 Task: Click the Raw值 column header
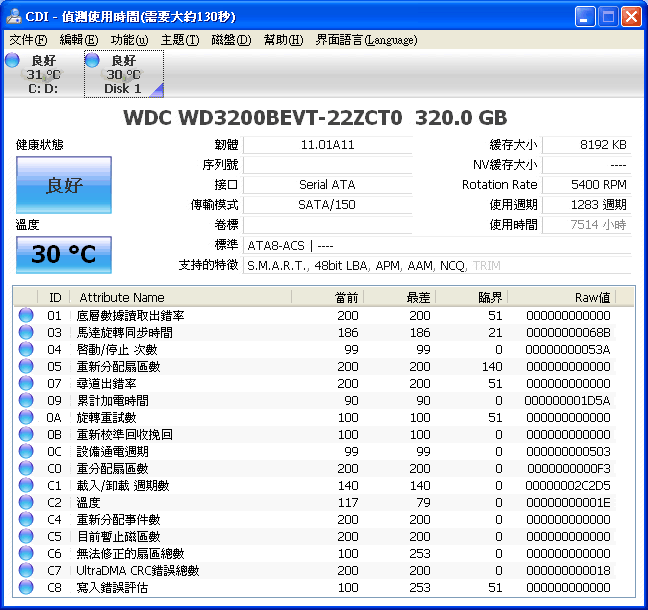562,297
